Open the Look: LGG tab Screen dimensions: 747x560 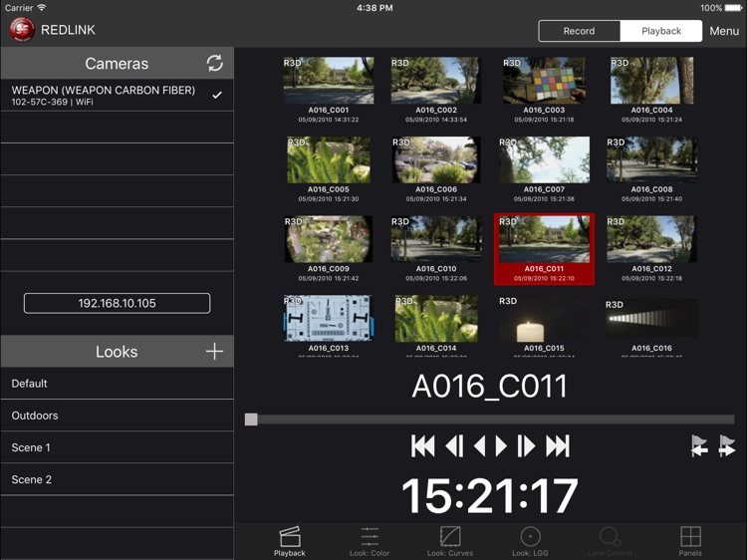tap(530, 541)
